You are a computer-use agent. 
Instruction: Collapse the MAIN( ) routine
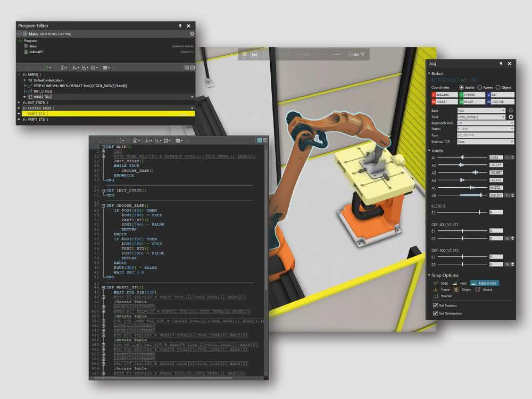[x=19, y=74]
